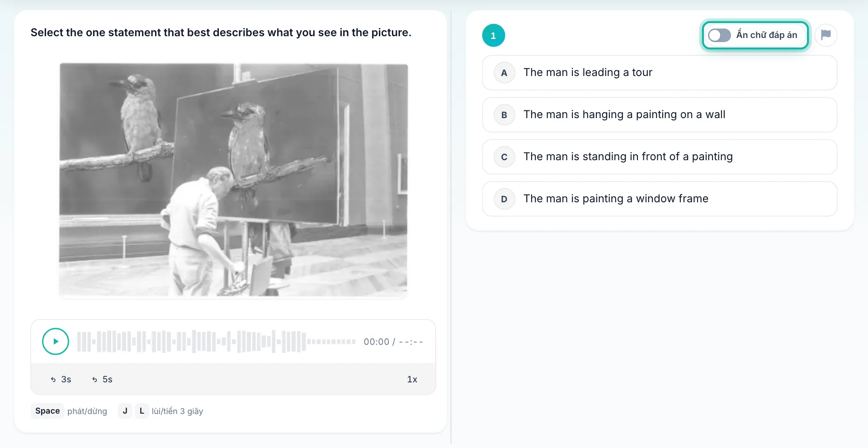Play the question audio
The image size is (868, 448).
pyautogui.click(x=56, y=341)
